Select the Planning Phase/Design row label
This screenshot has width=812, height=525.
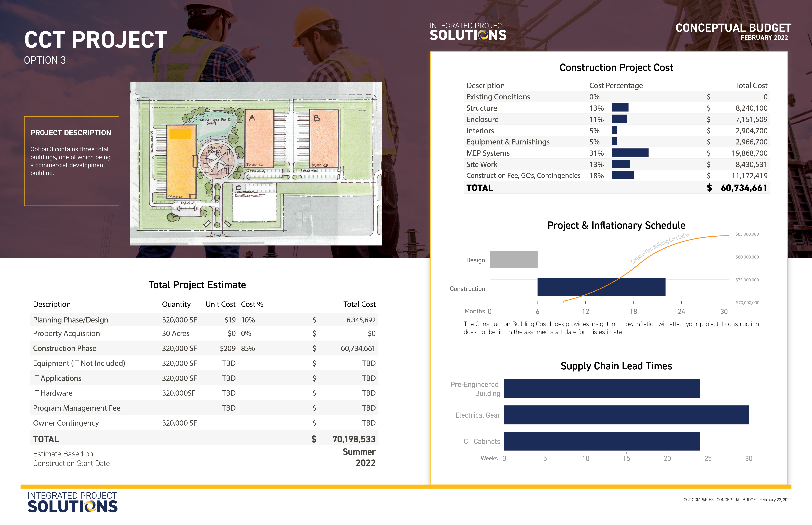pos(71,320)
